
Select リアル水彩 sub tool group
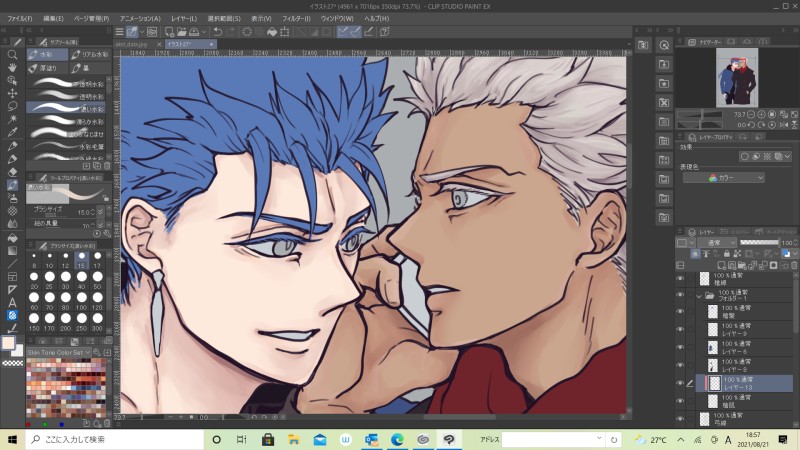[x=90, y=54]
